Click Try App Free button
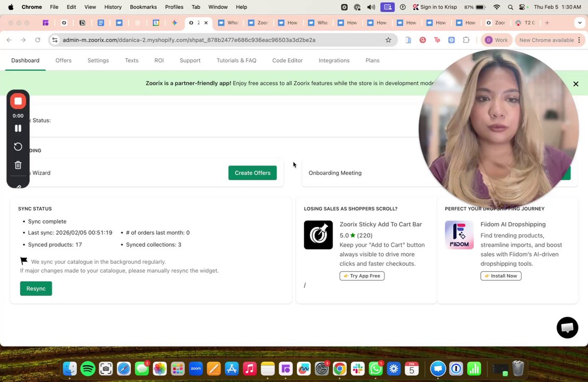This screenshot has height=382, width=588. point(362,276)
